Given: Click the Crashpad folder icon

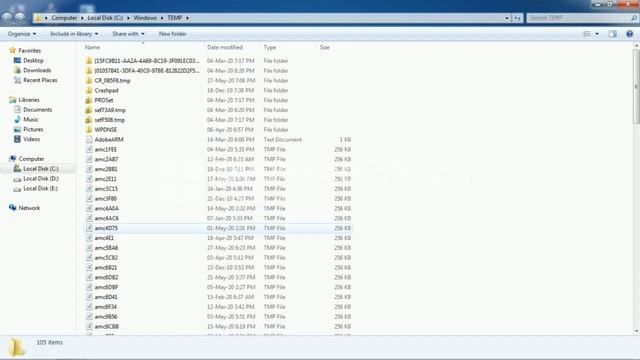Looking at the screenshot, I should point(89,90).
